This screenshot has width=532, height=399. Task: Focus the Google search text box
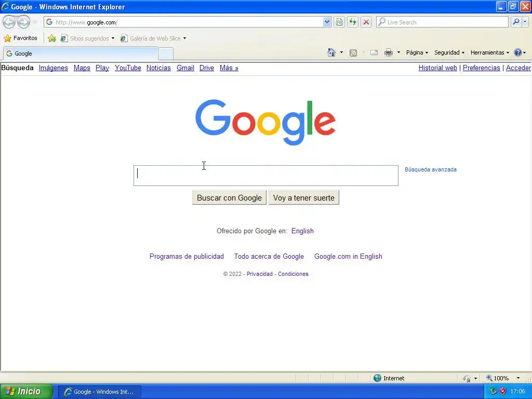pos(265,176)
